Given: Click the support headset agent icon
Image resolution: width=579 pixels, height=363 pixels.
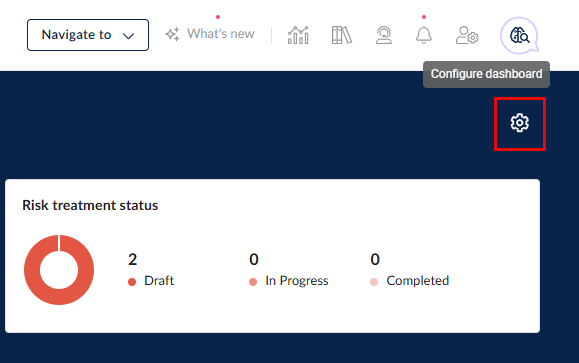Looking at the screenshot, I should [384, 35].
